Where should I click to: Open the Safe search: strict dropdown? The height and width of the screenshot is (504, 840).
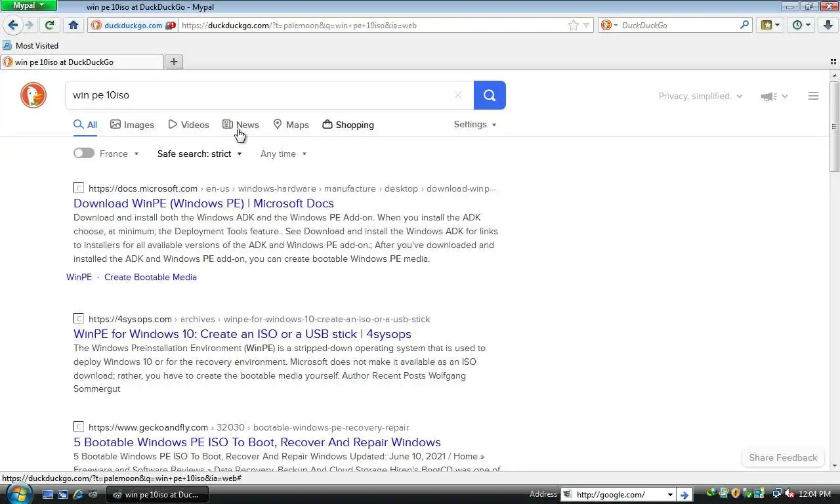199,154
